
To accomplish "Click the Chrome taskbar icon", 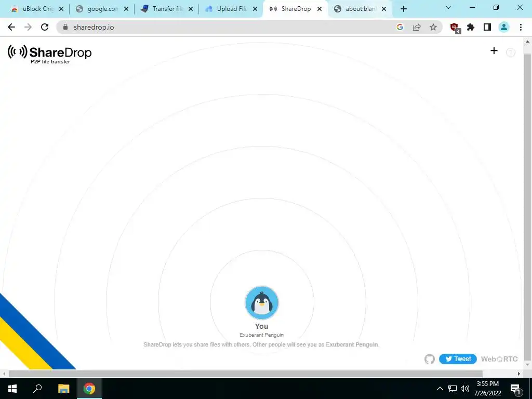I will click(89, 389).
